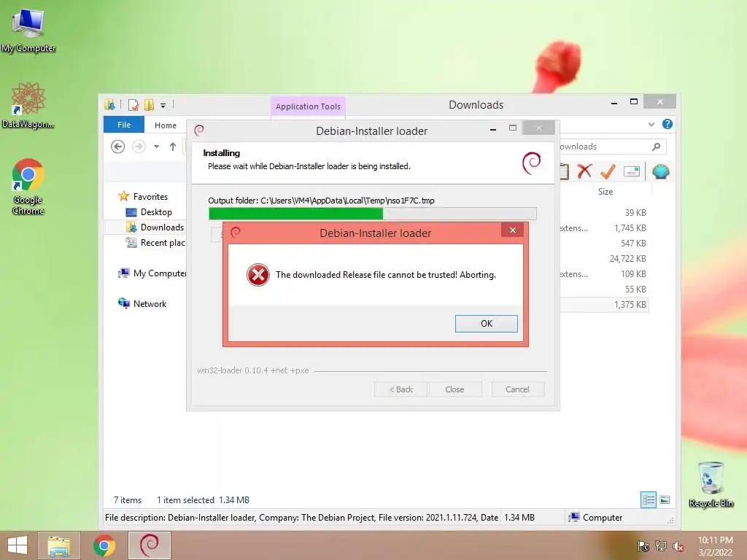Click the installation progress bar
Viewport: 747px width, 560px height.
(x=373, y=214)
